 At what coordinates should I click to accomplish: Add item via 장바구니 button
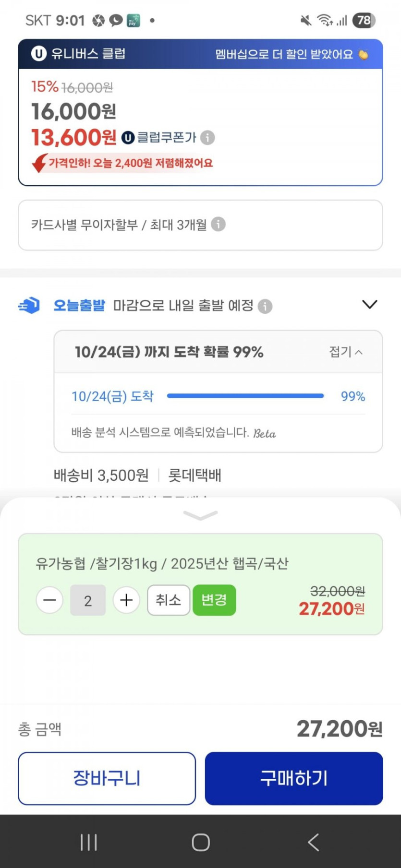coord(107,778)
